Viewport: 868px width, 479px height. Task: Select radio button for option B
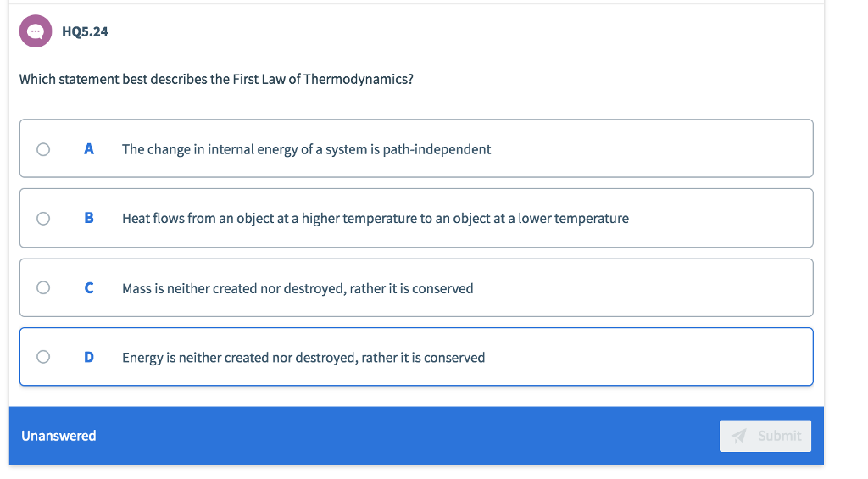point(43,219)
